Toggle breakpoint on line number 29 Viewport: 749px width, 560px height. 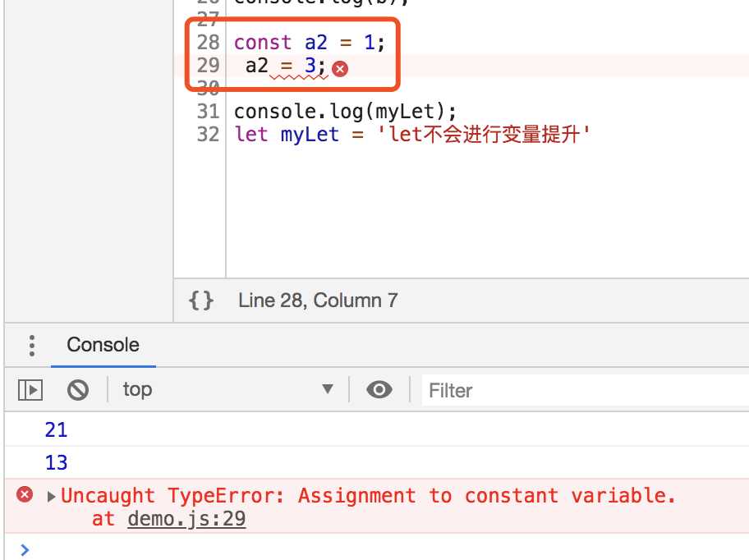tap(208, 65)
